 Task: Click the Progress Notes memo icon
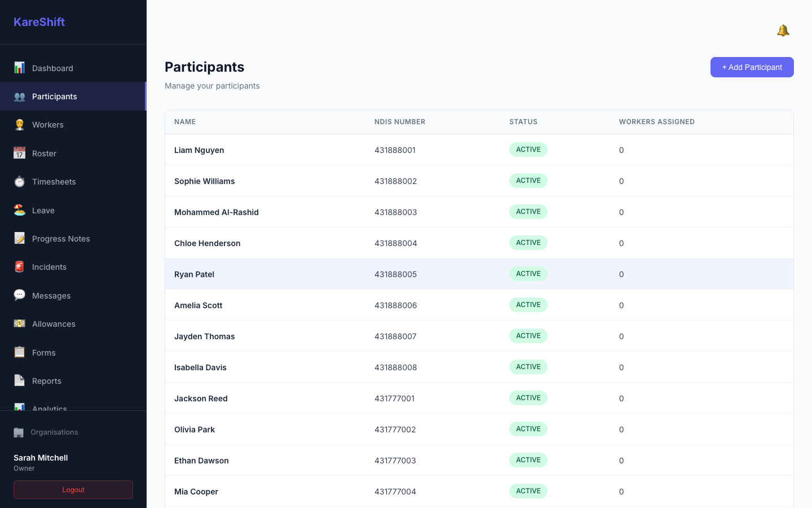click(19, 238)
